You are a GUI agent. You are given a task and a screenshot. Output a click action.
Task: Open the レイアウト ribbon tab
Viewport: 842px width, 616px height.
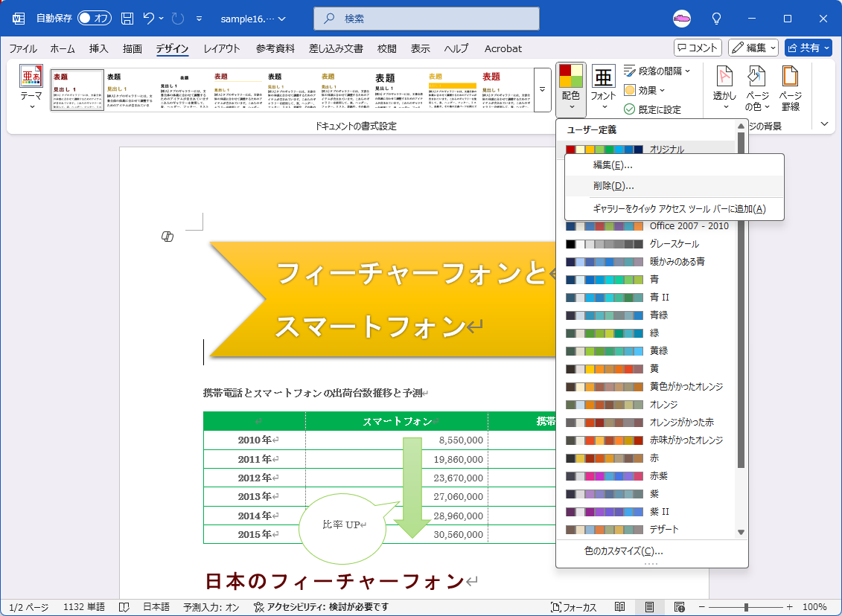point(222,49)
